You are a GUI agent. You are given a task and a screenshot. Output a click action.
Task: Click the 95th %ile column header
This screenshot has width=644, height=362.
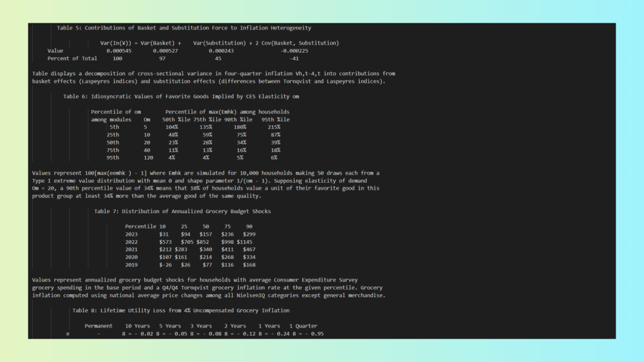[275, 119]
